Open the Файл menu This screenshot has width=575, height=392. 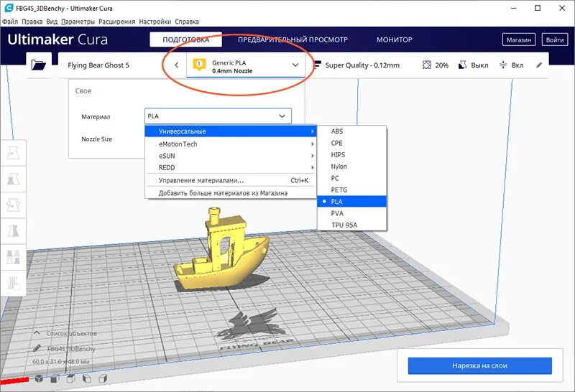(x=10, y=22)
